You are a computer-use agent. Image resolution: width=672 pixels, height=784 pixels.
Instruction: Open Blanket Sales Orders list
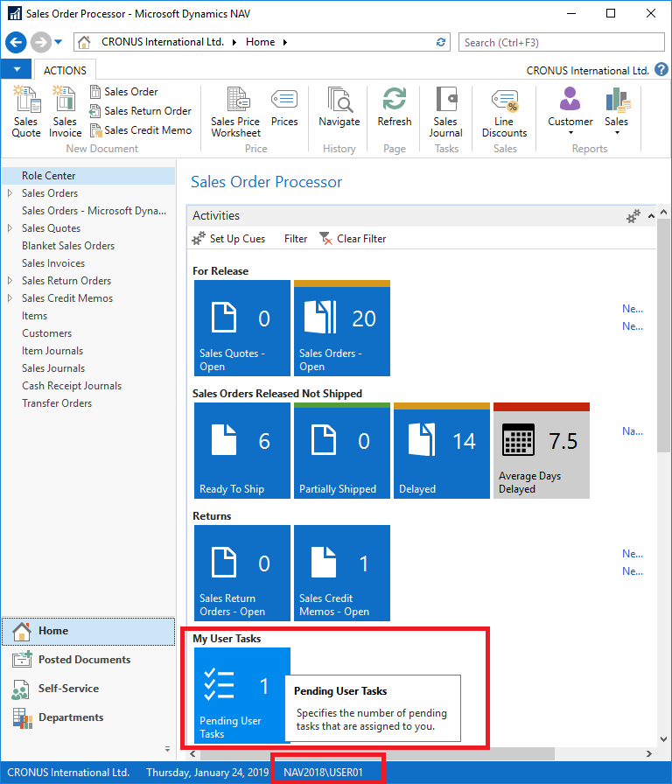(68, 246)
